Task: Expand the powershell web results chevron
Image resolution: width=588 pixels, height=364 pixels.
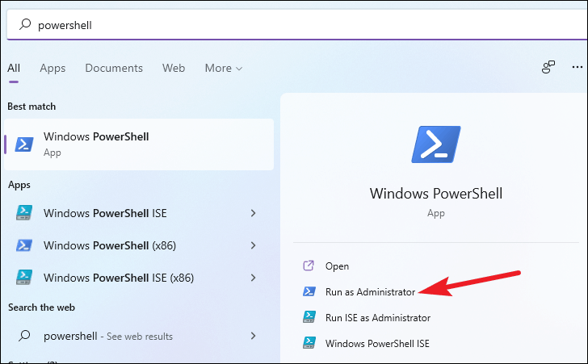Action: tap(254, 336)
